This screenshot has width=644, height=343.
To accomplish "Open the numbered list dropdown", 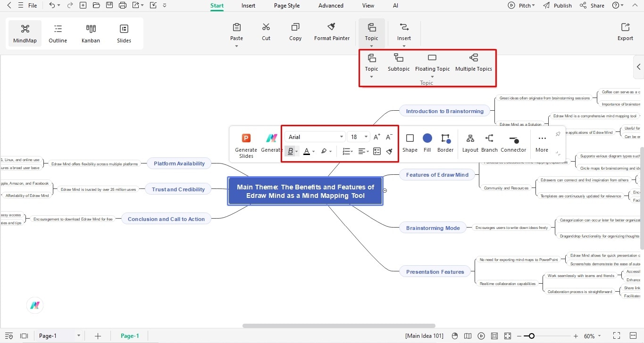I will pyautogui.click(x=348, y=151).
